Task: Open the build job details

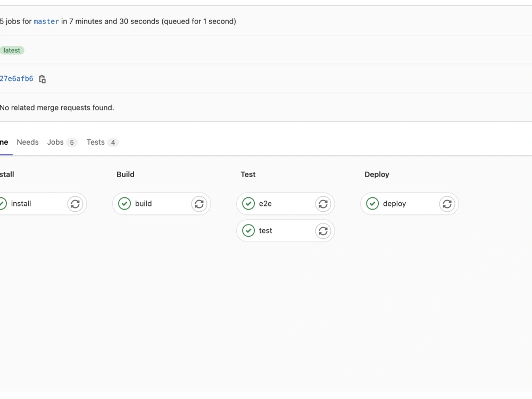Action: pos(144,204)
